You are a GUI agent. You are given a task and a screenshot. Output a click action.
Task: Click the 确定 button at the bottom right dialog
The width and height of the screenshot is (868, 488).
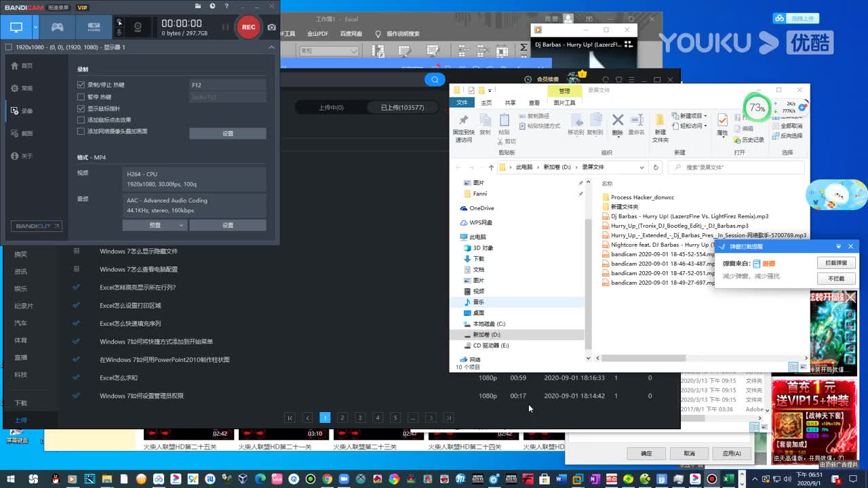[645, 453]
